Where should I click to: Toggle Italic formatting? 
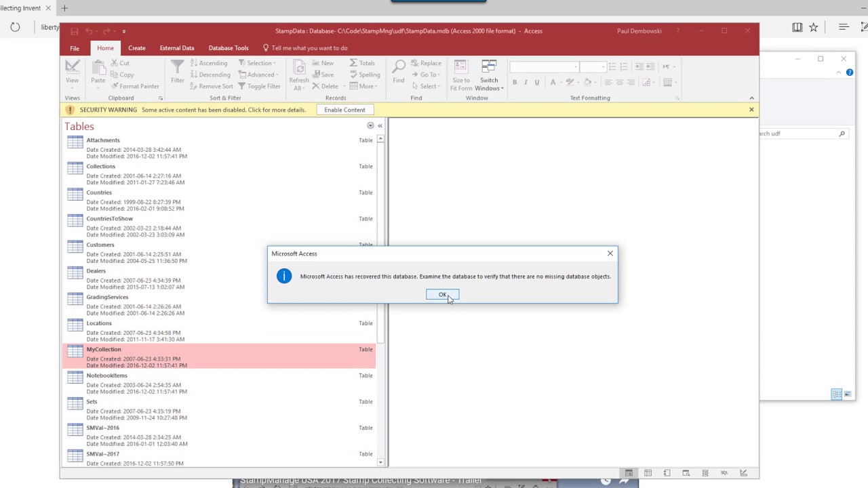coord(526,83)
